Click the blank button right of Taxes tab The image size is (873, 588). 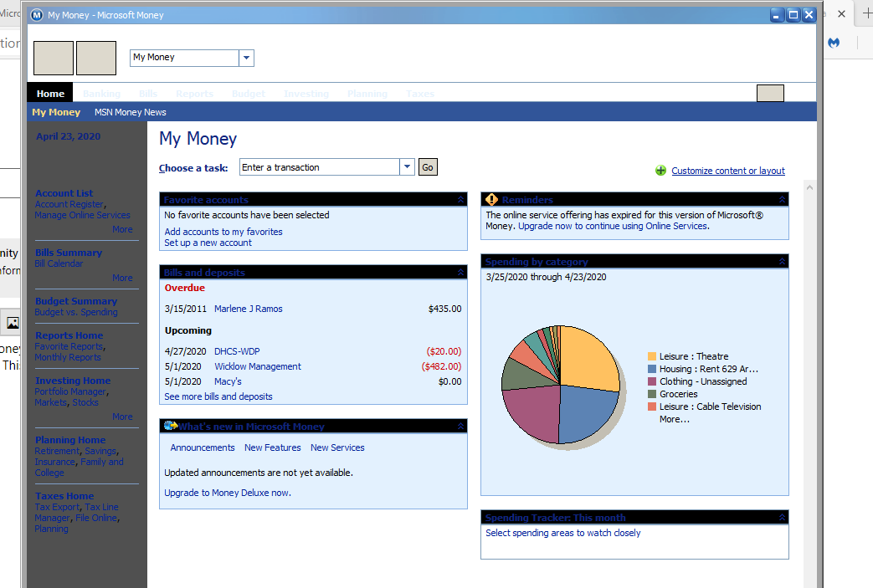[x=770, y=94]
